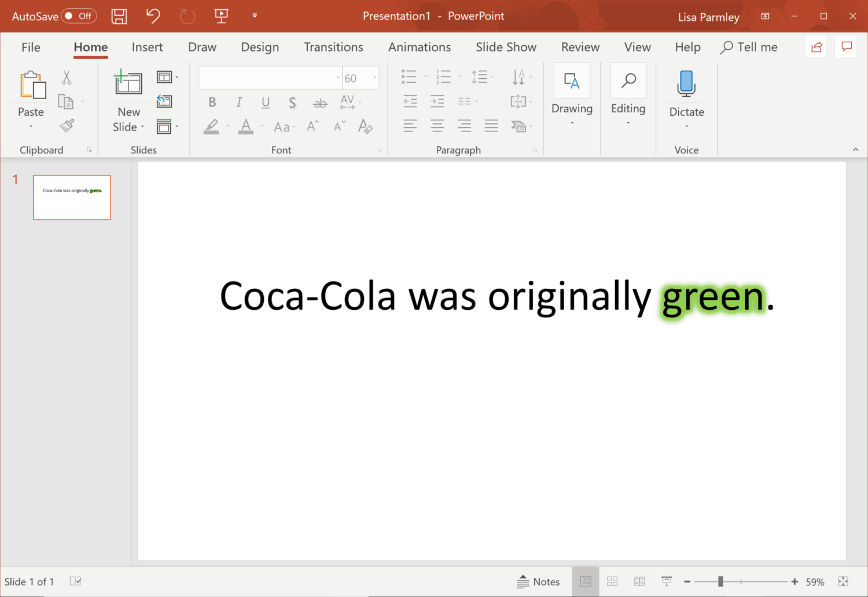The width and height of the screenshot is (868, 597).
Task: Toggle Bold formatting
Action: point(212,102)
